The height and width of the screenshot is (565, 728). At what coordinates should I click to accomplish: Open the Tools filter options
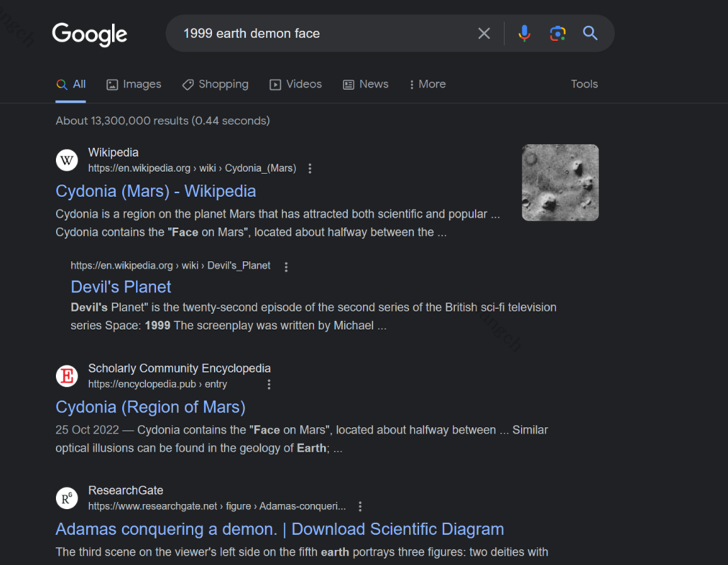(584, 84)
